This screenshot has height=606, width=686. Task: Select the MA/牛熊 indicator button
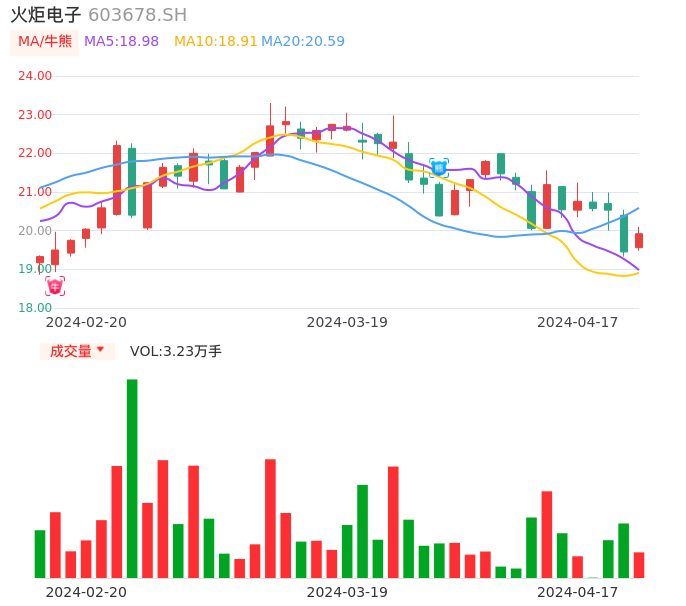[45, 42]
